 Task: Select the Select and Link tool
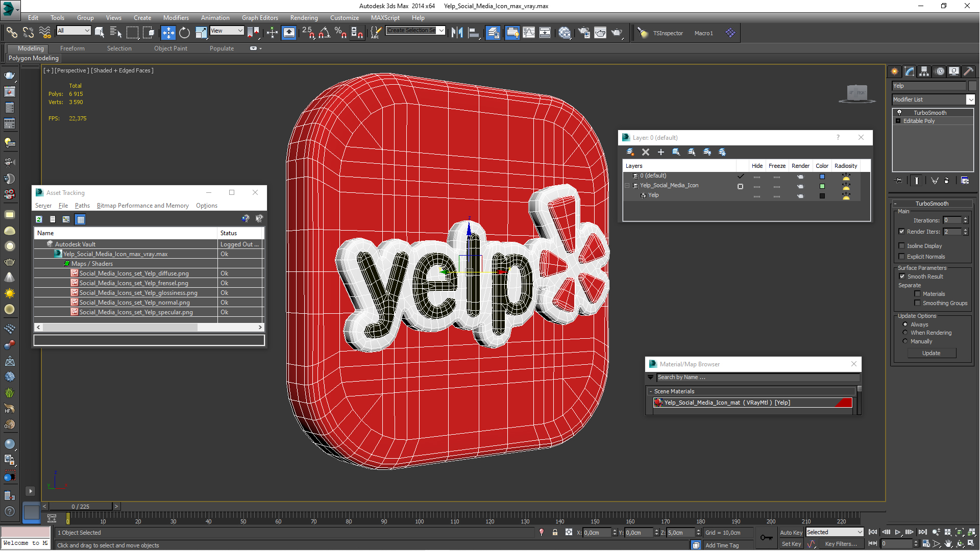point(11,33)
